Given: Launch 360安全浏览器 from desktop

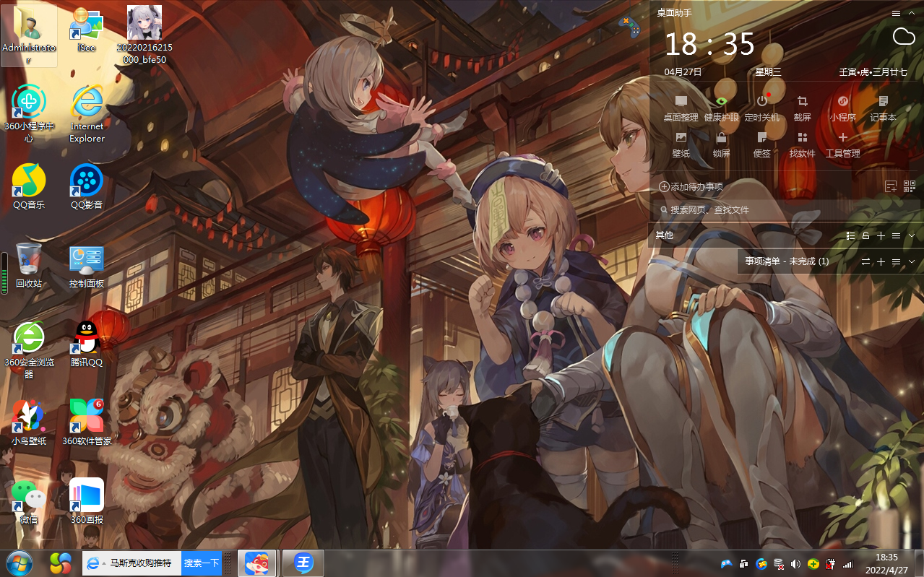Looking at the screenshot, I should (29, 350).
